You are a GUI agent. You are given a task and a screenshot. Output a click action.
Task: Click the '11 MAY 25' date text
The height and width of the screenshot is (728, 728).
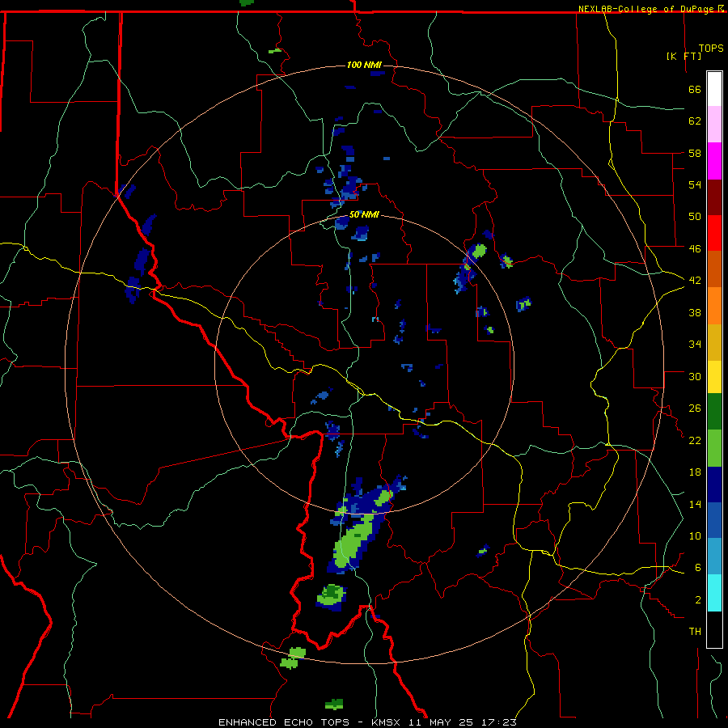pyautogui.click(x=441, y=722)
